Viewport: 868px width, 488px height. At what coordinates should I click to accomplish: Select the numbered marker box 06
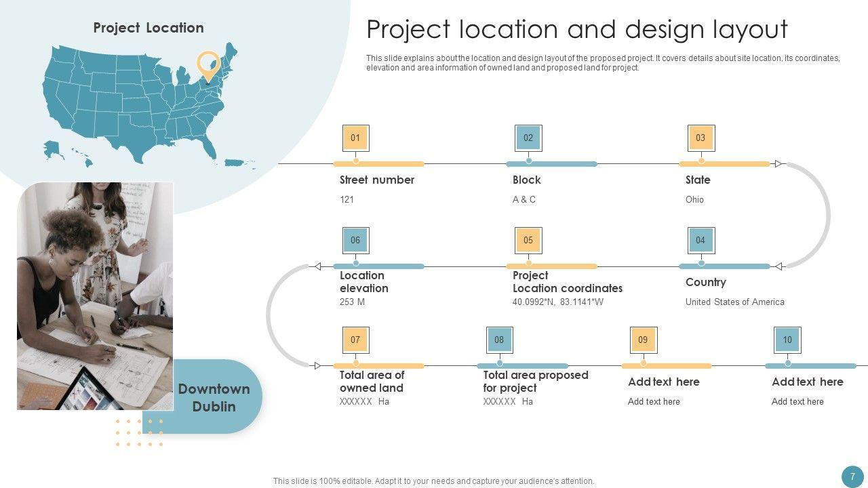(355, 240)
